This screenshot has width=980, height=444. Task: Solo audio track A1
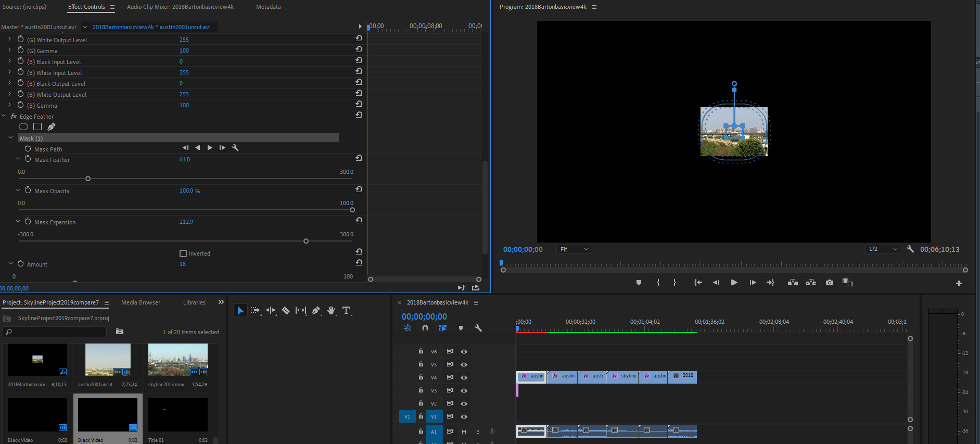[478, 432]
